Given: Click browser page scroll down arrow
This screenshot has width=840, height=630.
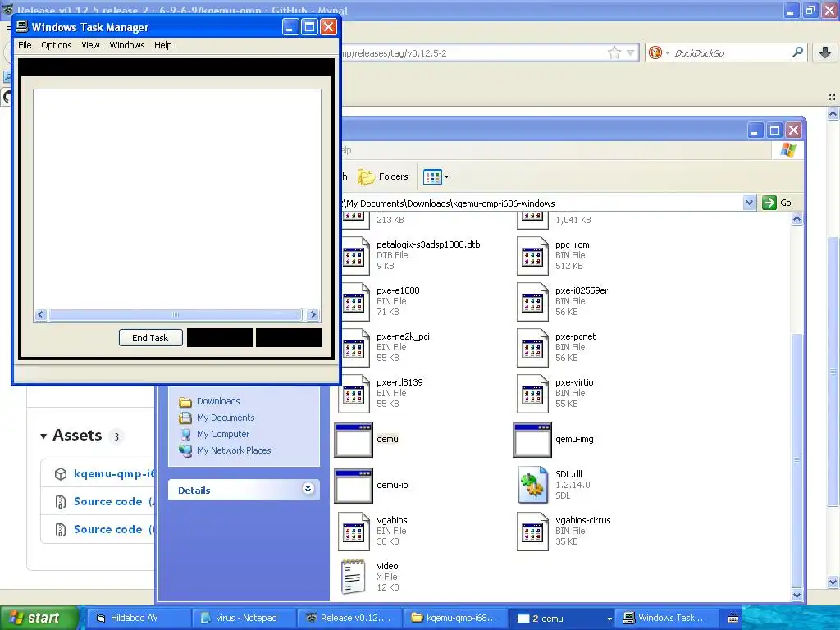Looking at the screenshot, I should point(833,582).
